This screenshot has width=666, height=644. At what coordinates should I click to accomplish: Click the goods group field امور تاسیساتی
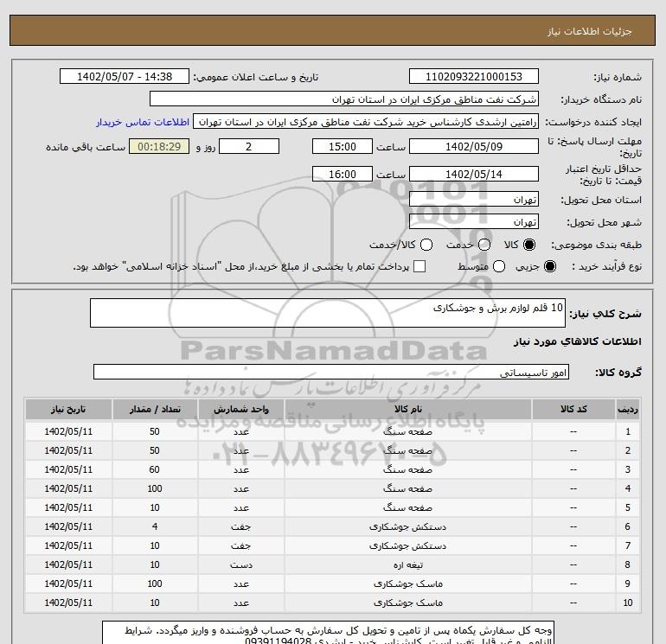coord(331,372)
